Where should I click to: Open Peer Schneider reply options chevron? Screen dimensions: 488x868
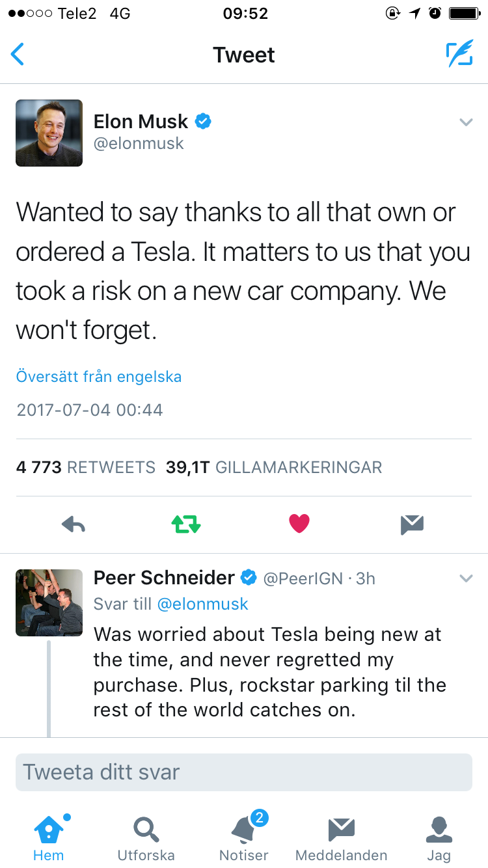466,578
